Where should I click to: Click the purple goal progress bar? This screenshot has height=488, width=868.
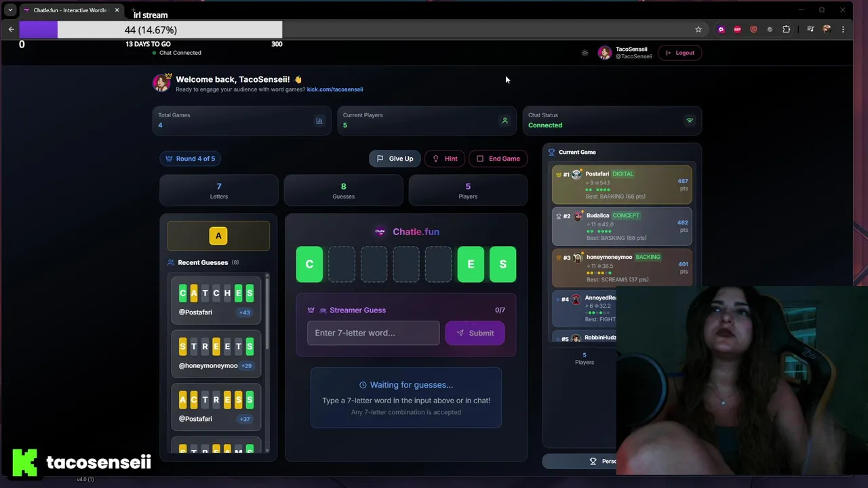tap(151, 30)
